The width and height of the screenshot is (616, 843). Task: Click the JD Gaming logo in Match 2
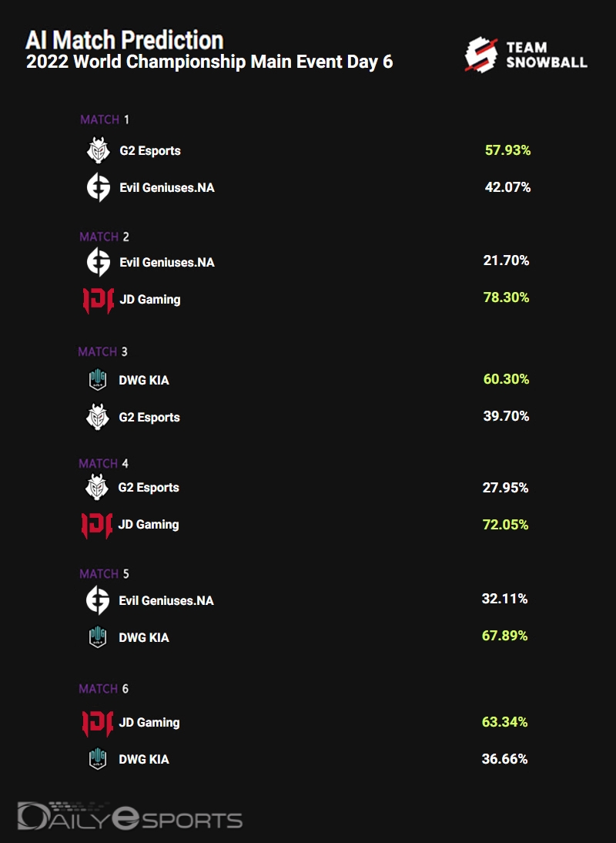[x=98, y=300]
